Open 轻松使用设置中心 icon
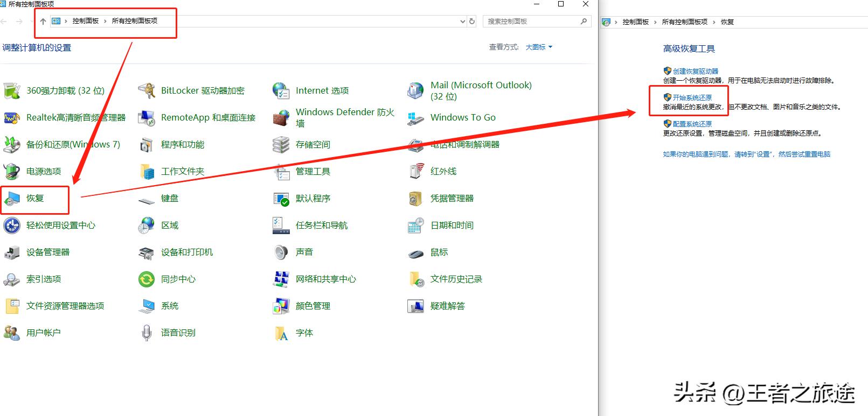Image resolution: width=868 pixels, height=416 pixels. pyautogui.click(x=12, y=225)
